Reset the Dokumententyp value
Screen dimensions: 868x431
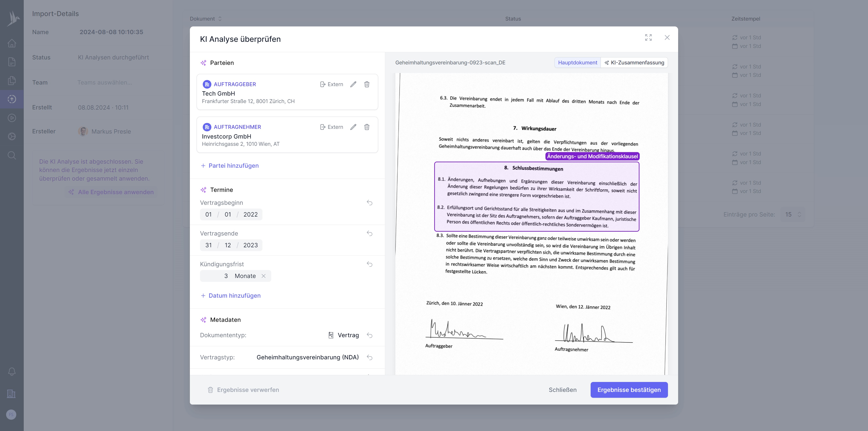click(370, 335)
